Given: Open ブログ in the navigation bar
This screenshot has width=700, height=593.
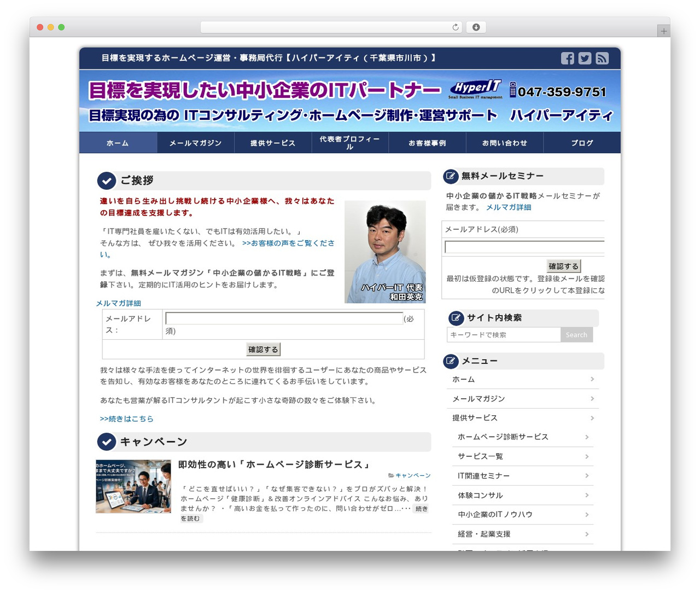Looking at the screenshot, I should pos(582,143).
